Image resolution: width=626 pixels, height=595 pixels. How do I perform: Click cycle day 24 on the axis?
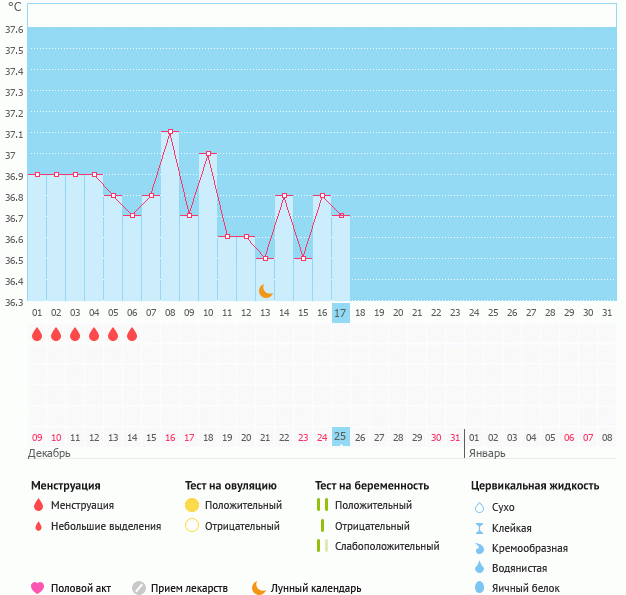tap(474, 313)
